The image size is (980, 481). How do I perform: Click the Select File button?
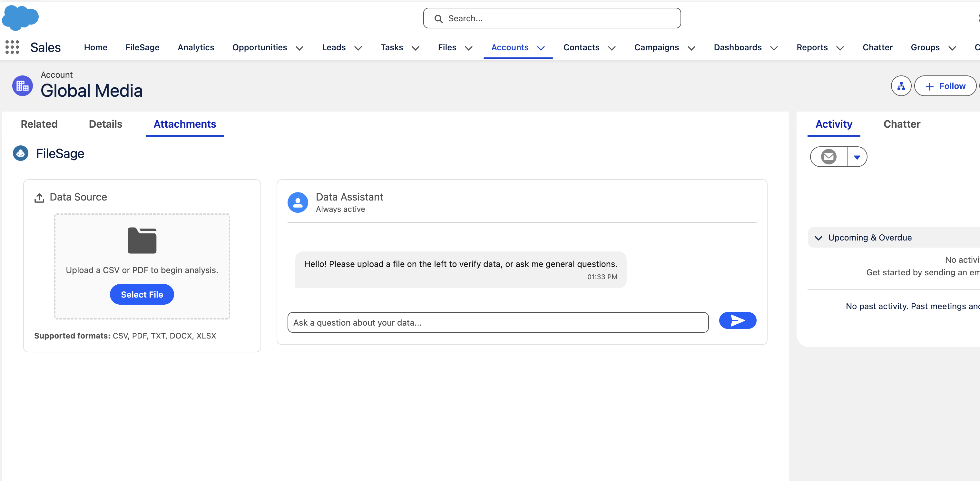[142, 294]
